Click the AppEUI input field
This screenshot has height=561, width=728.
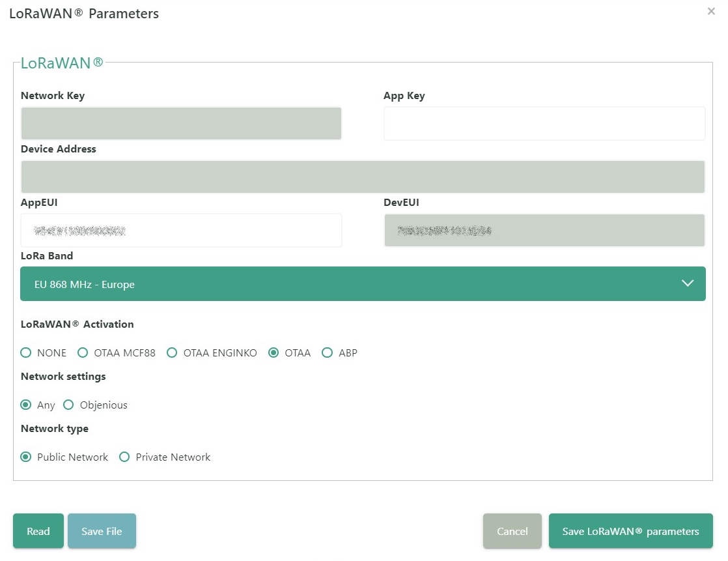[181, 231]
